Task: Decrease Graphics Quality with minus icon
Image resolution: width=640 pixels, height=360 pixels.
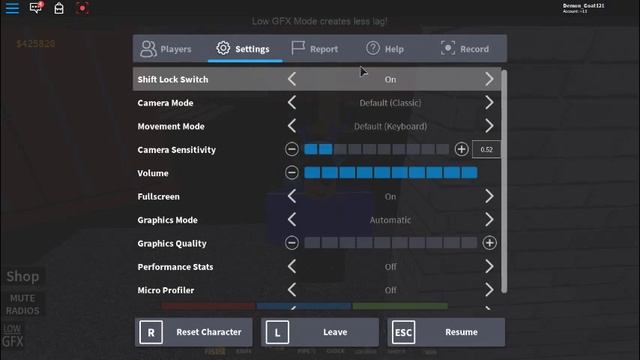Action: click(x=291, y=243)
